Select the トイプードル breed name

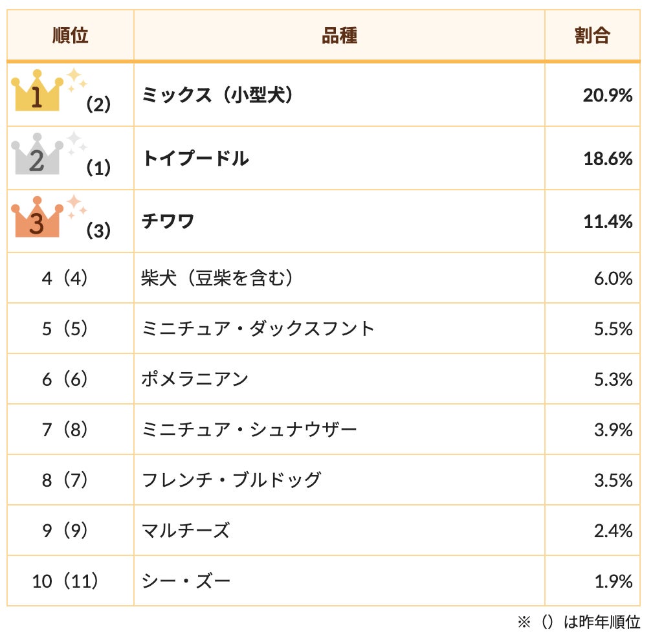coord(195,159)
